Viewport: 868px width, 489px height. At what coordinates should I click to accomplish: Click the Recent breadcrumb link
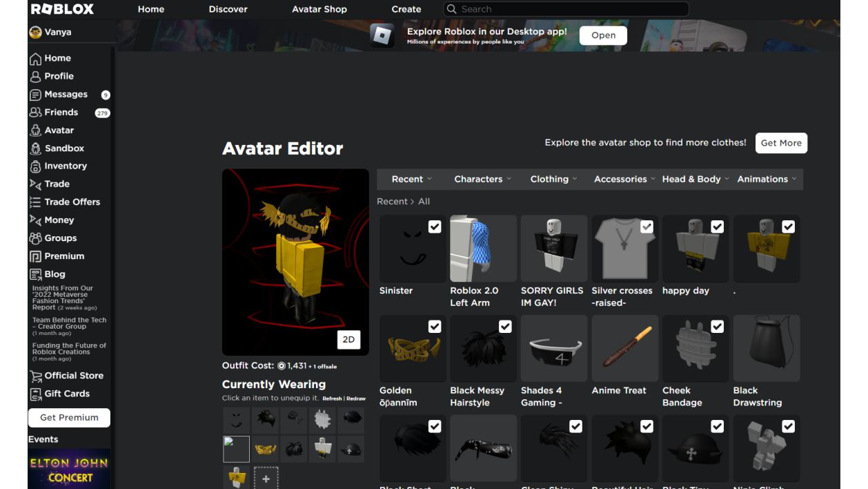(x=392, y=202)
